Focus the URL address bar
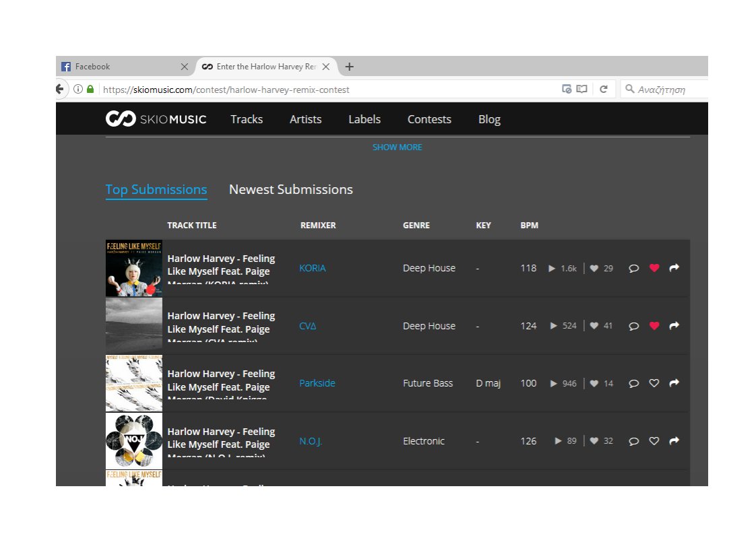This screenshot has height=534, width=756. pyautogui.click(x=328, y=90)
